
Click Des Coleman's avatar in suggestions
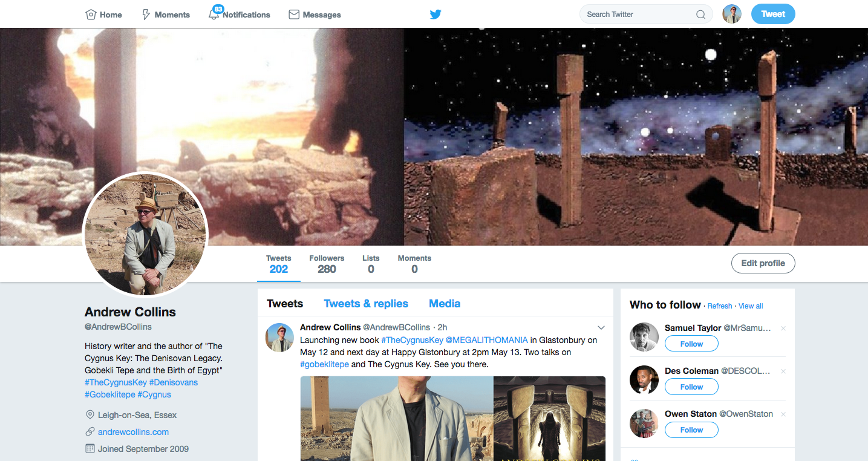(x=644, y=380)
